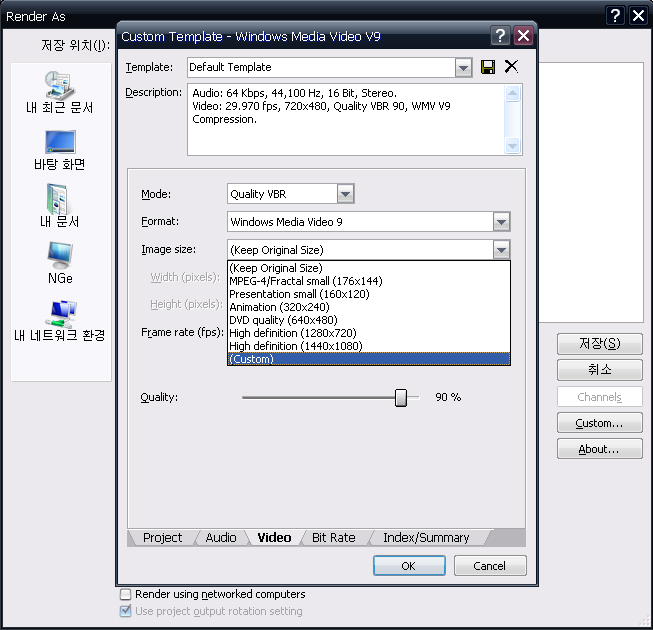653x630 pixels.
Task: Click the Image size field (Keep Original Size)
Action: [x=360, y=250]
